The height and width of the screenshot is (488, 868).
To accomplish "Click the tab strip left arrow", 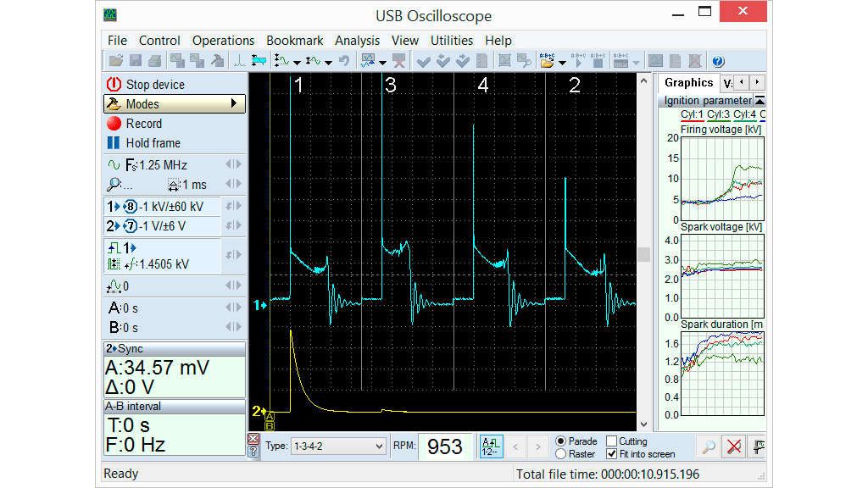I will [x=741, y=82].
